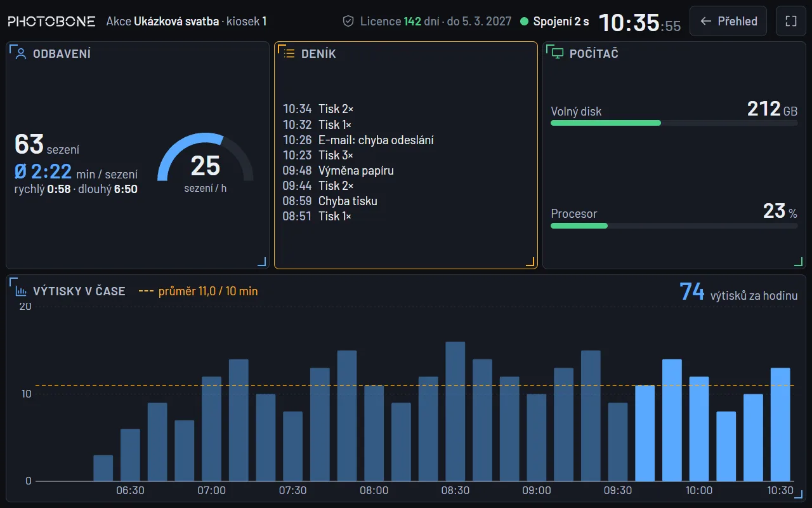Click the 10:35 clock display
The width and height of the screenshot is (812, 508).
tap(639, 22)
